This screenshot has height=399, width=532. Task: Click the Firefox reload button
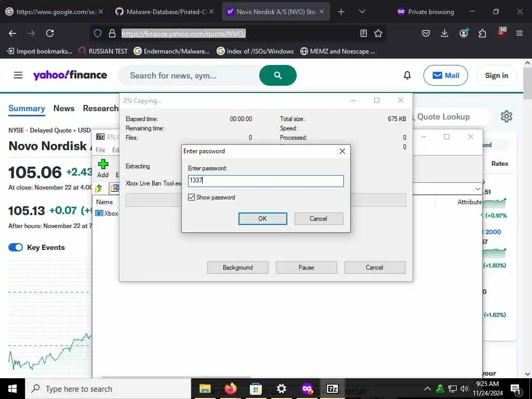[50, 33]
